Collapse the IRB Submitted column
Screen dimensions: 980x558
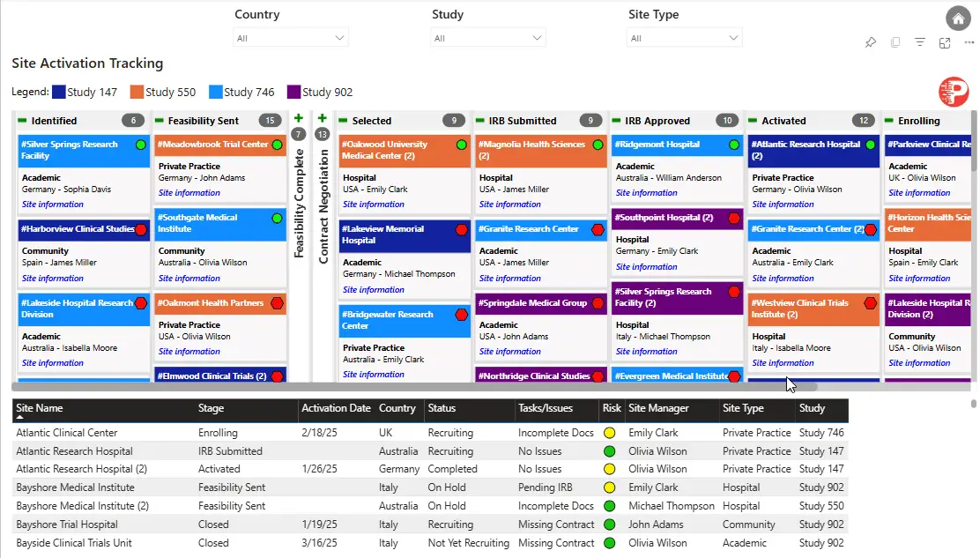pos(479,121)
